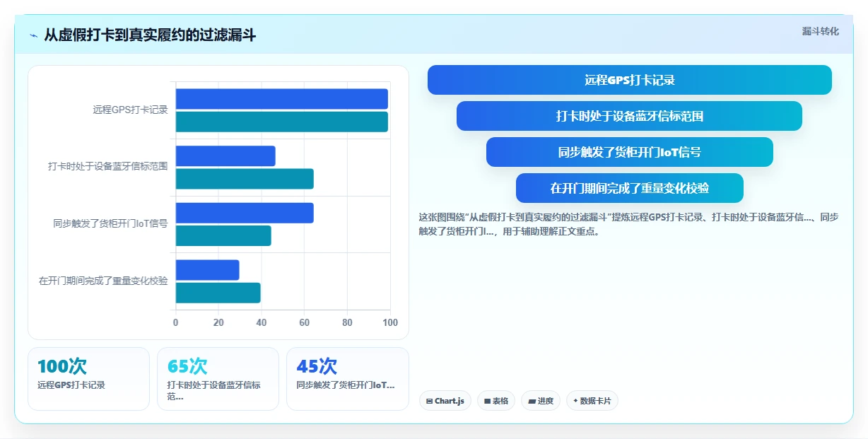Click the 漏斗转化 label in header
The image size is (868, 439).
coord(821,31)
